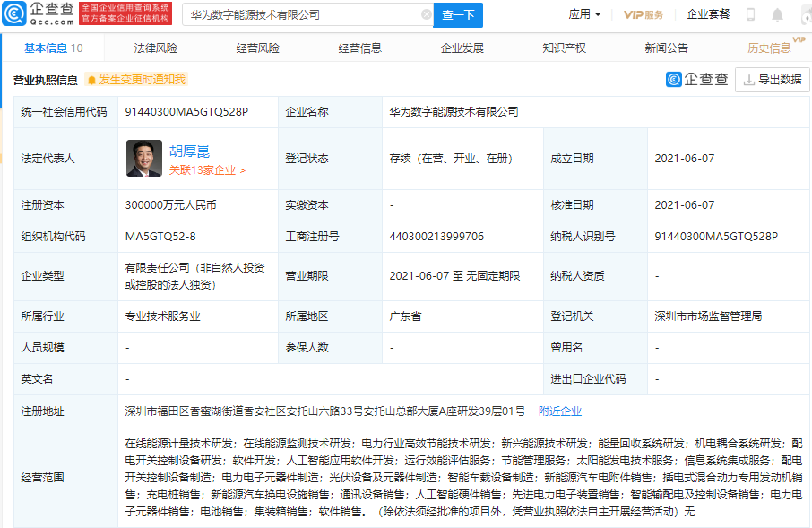Click the search clear icon in search box

tap(428, 14)
